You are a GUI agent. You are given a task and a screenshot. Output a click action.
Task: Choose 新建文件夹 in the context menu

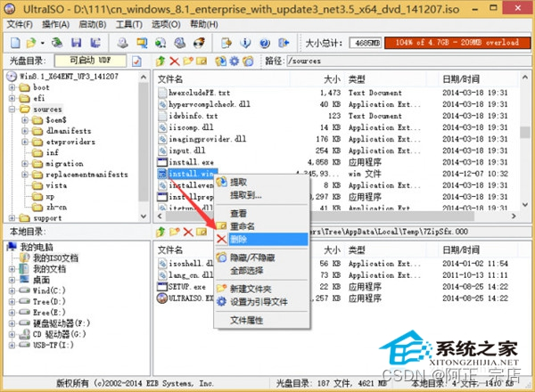(x=262, y=289)
